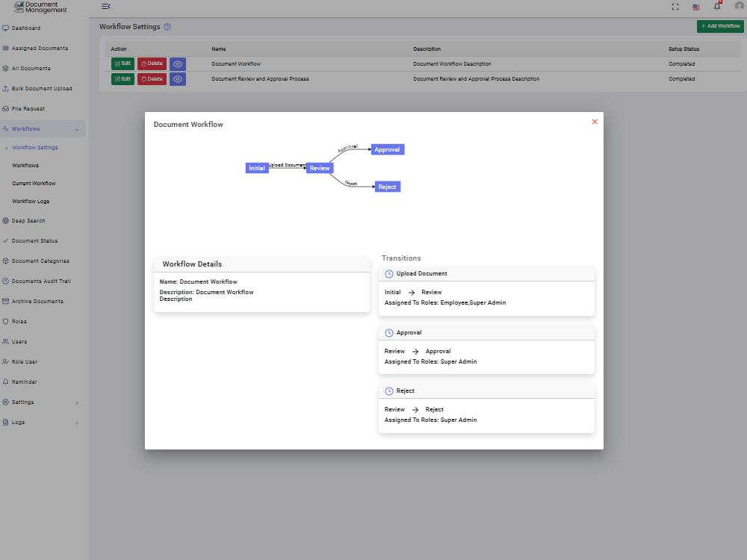The height and width of the screenshot is (560, 747).
Task: Click the Reject node in workflow diagram
Action: [387, 187]
